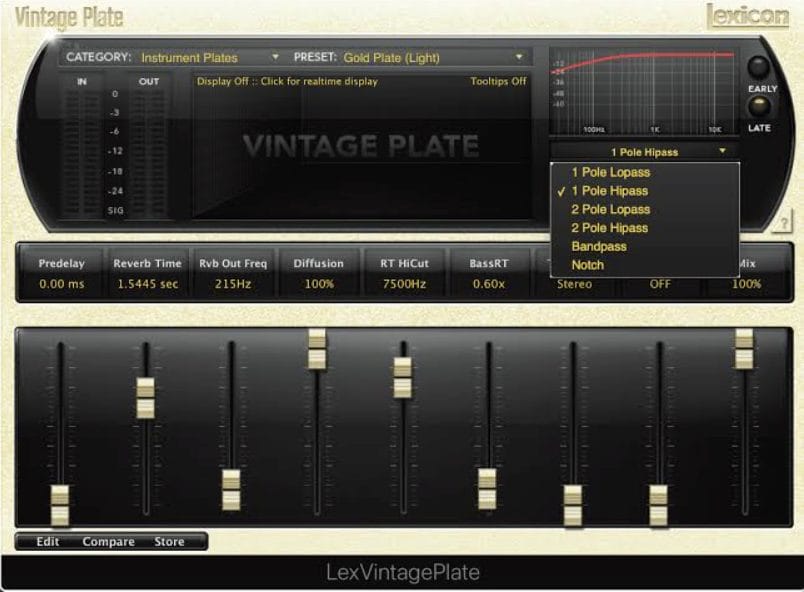Pick Bandpass in the filter list
Screen dimensions: 804x592
pos(598,246)
